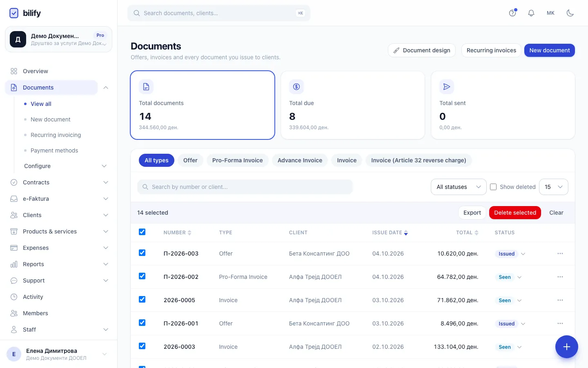Open the page size dropdown showing 15
Viewport: 588px width, 368px height.
point(554,187)
